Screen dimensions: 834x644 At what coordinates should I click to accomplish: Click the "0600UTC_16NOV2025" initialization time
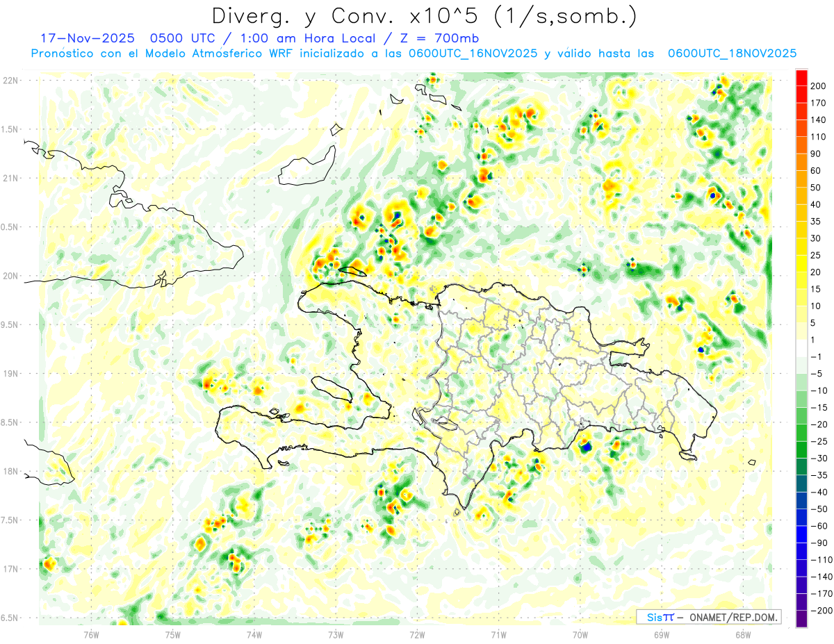tap(473, 53)
